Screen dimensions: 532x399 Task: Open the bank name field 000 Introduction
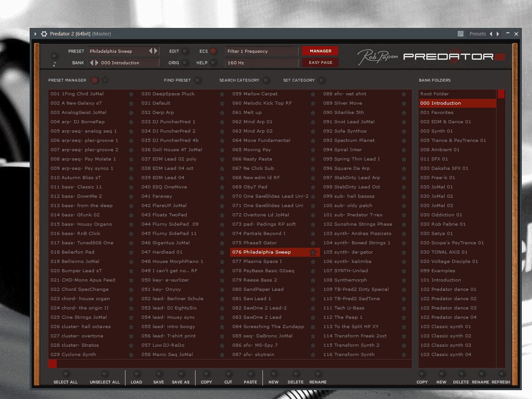click(x=129, y=63)
